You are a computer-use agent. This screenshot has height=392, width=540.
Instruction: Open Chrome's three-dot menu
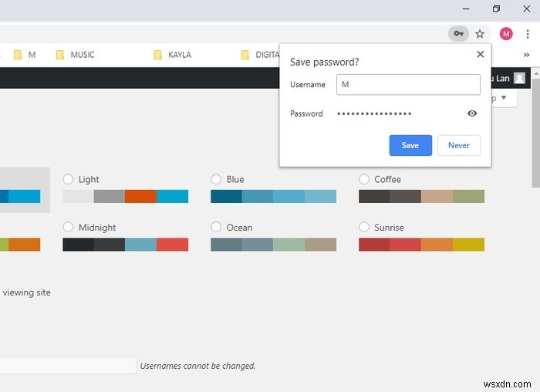pyautogui.click(x=528, y=34)
